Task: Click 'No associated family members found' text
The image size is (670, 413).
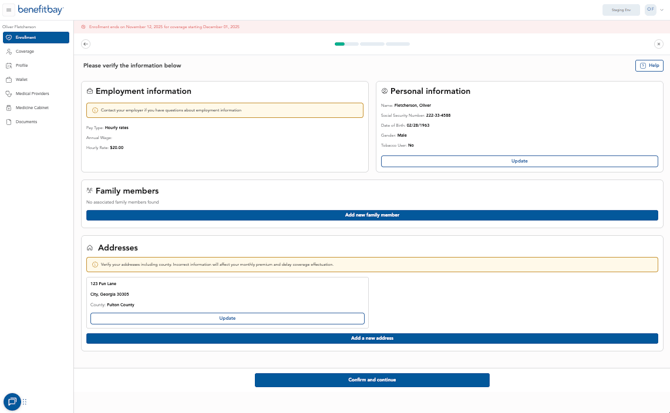Action: 123,202
